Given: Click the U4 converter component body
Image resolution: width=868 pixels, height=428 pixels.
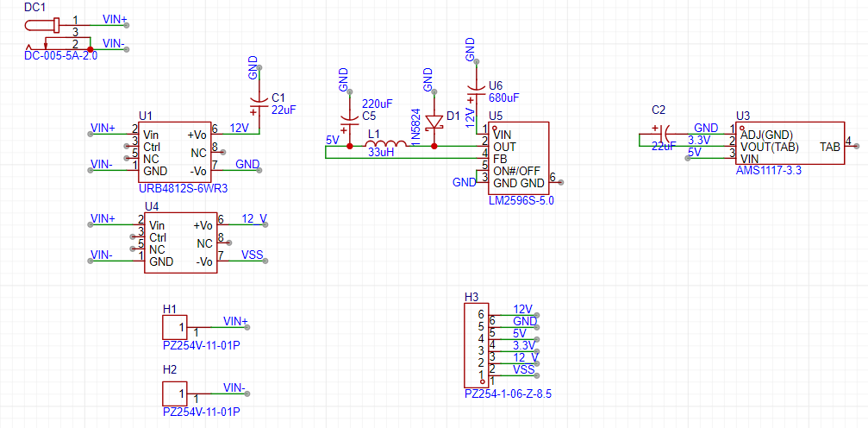Looking at the screenshot, I should click(179, 243).
